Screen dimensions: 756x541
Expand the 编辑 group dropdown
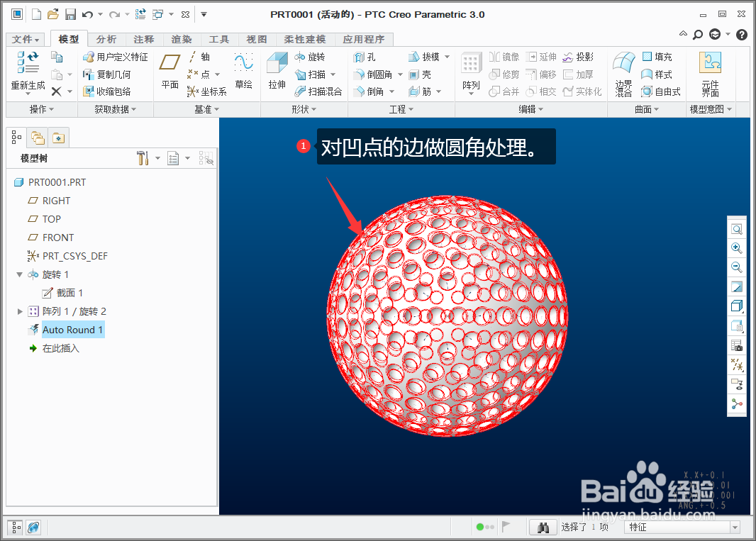[531, 109]
